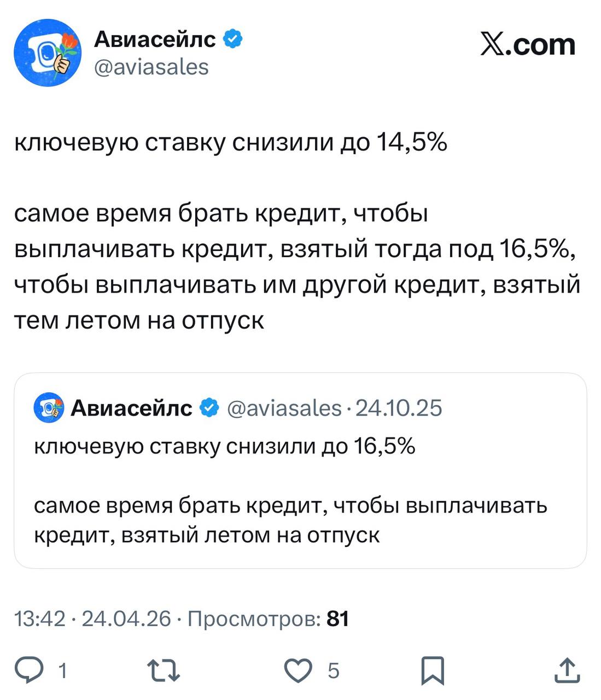Bookmark this tweet

coord(432,670)
